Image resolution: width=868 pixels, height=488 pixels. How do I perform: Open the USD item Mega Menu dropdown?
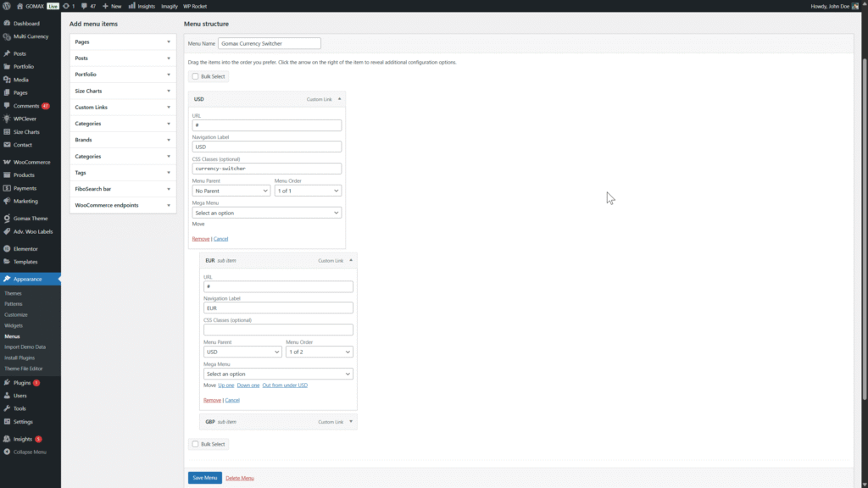(x=267, y=213)
